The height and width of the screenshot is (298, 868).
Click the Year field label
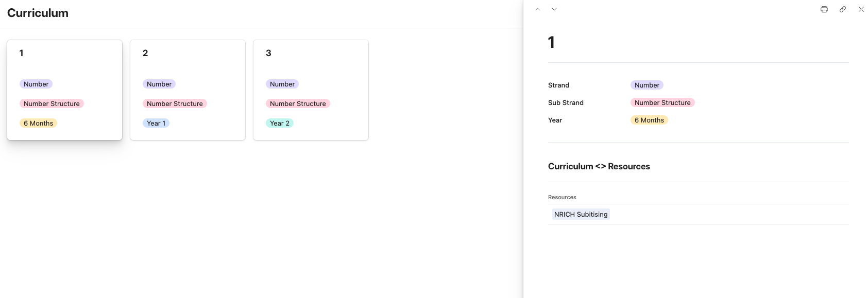click(x=555, y=120)
